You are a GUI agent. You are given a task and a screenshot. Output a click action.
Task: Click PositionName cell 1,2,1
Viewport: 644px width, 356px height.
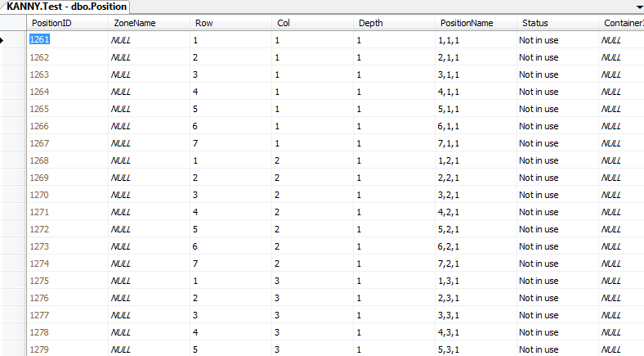tap(476, 160)
